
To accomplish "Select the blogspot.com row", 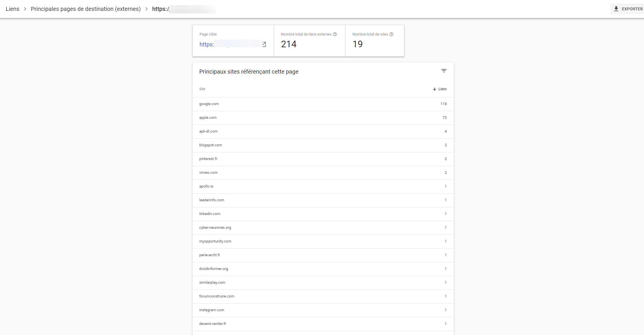I will click(323, 145).
